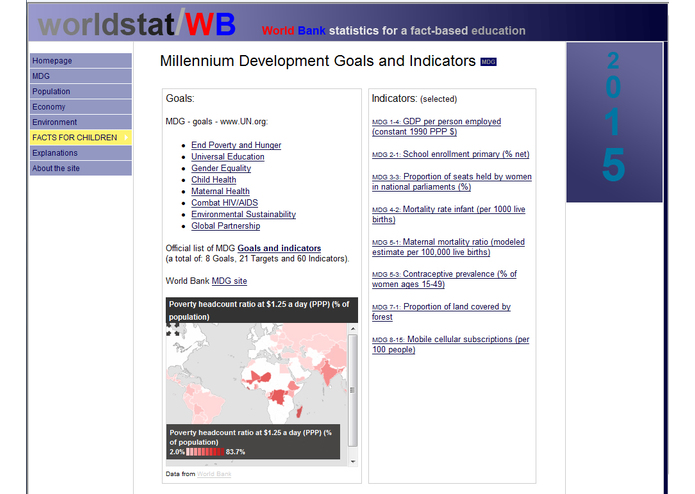Open the Universal Education goal link
This screenshot has width=695, height=494.
pos(228,156)
